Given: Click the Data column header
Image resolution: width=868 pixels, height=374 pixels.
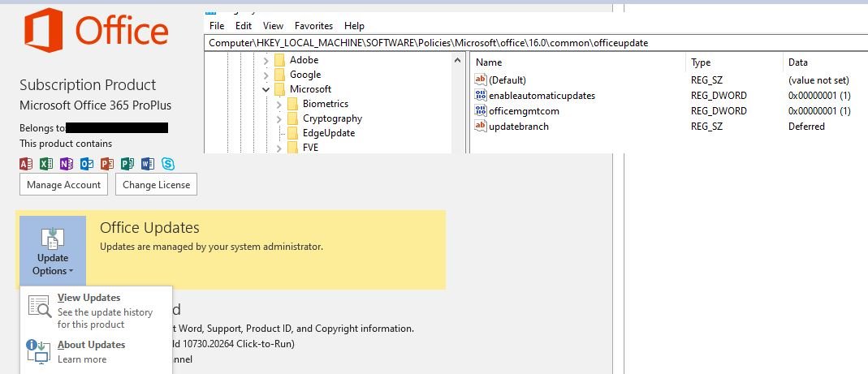Looking at the screenshot, I should click(826, 62).
